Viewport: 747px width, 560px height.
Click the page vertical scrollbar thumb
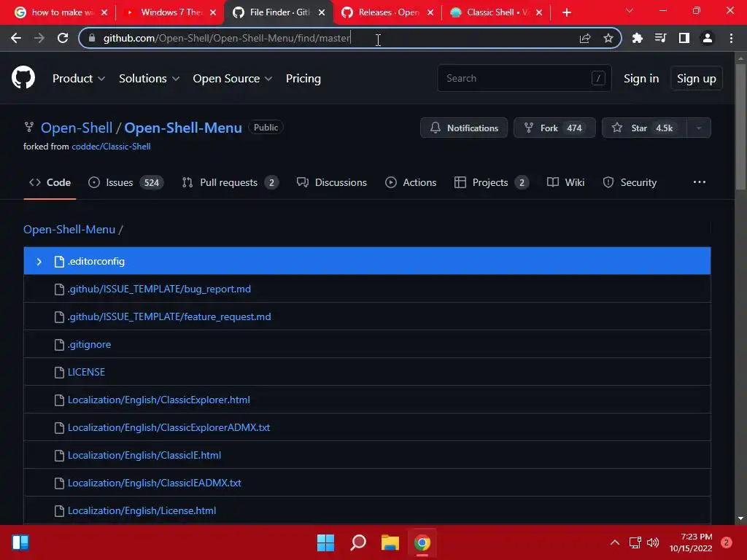click(x=740, y=127)
